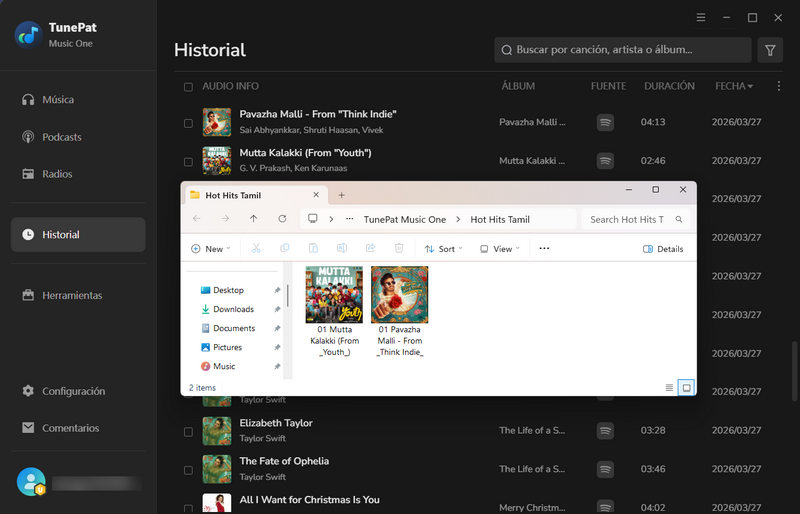Image resolution: width=800 pixels, height=514 pixels.
Task: Expand the address bar ellipsis for hidden folders
Action: (x=349, y=219)
